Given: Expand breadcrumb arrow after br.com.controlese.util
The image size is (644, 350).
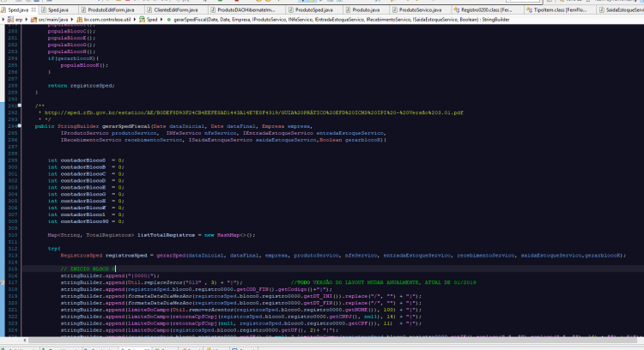Looking at the screenshot, I should click(135, 19).
